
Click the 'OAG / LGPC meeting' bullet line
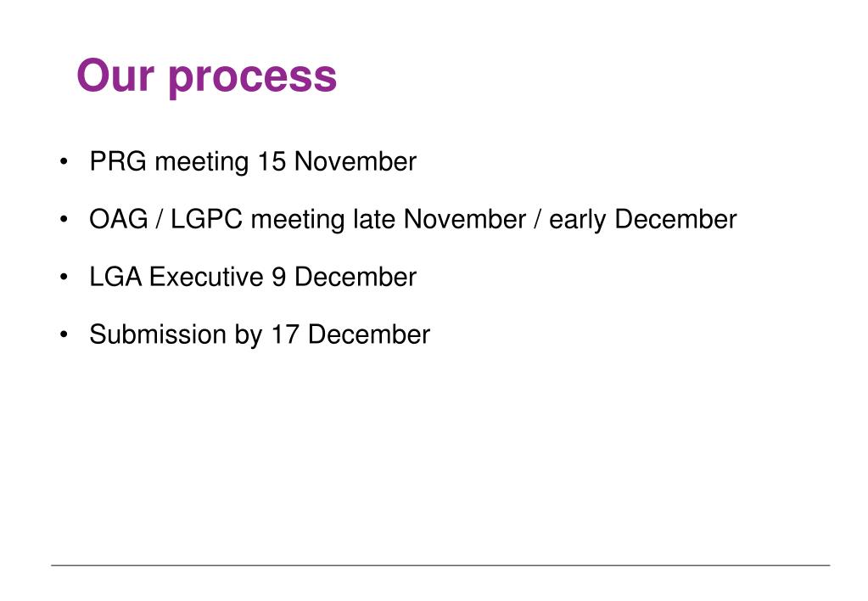413,220
